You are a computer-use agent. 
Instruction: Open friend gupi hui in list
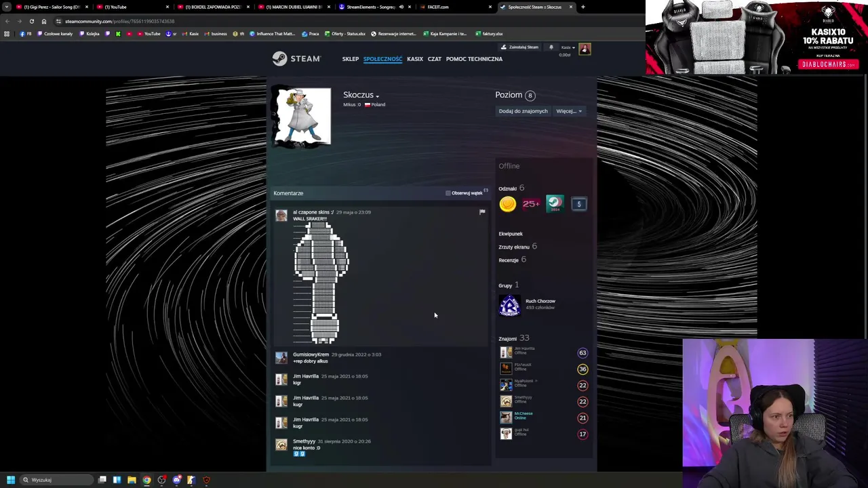coord(543,434)
